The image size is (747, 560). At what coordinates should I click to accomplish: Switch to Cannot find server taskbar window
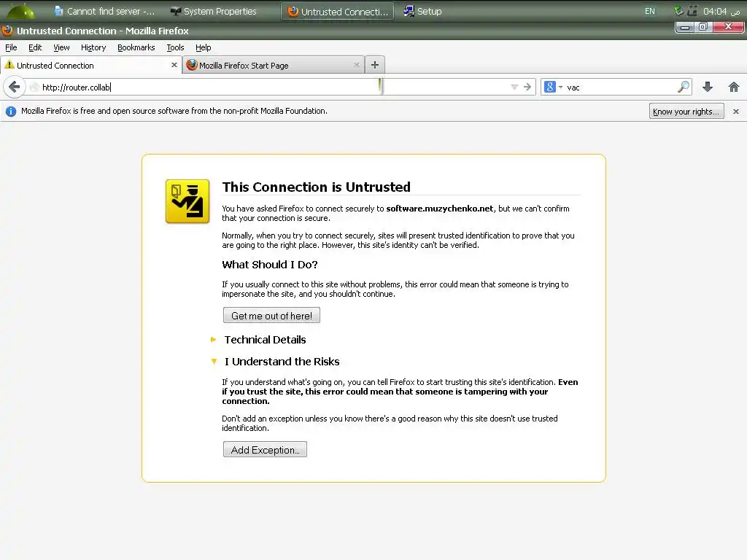coord(104,11)
